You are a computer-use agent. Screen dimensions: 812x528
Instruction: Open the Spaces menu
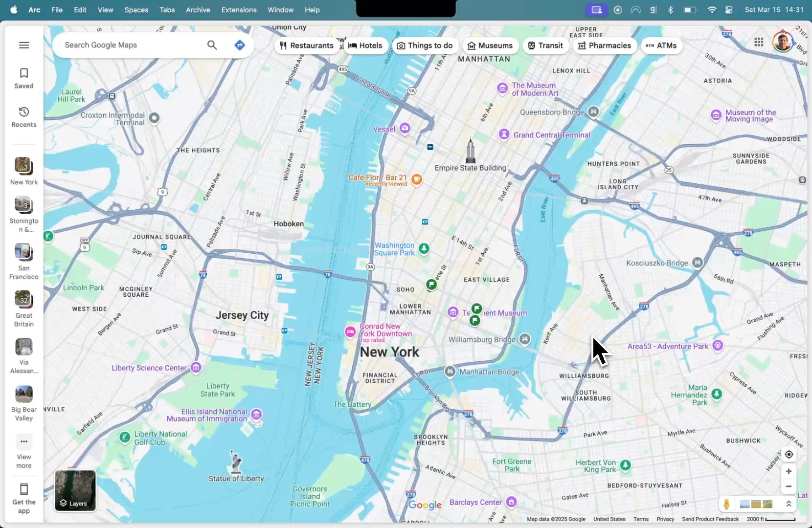136,10
